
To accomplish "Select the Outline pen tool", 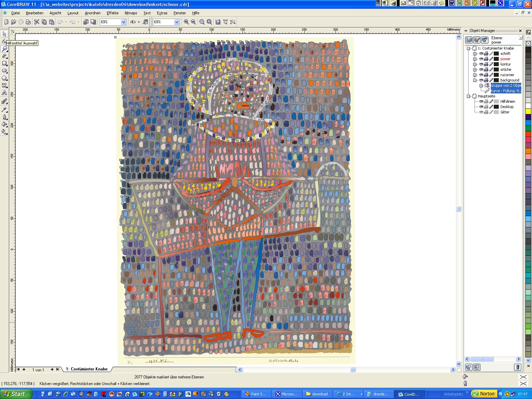I will click(x=4, y=117).
